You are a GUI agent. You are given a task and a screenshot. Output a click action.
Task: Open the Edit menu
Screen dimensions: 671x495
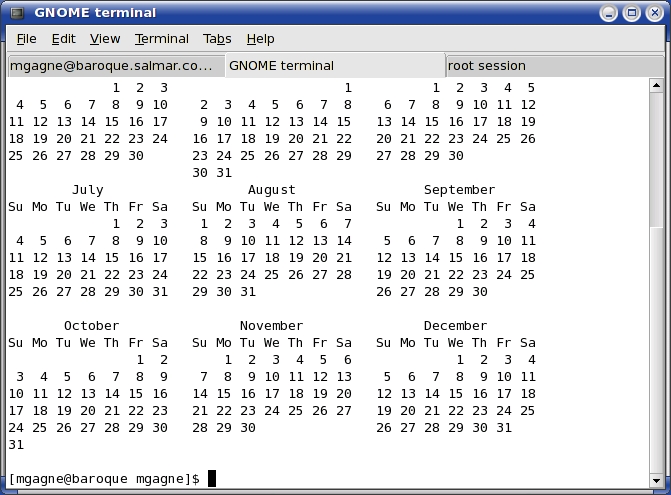point(64,39)
